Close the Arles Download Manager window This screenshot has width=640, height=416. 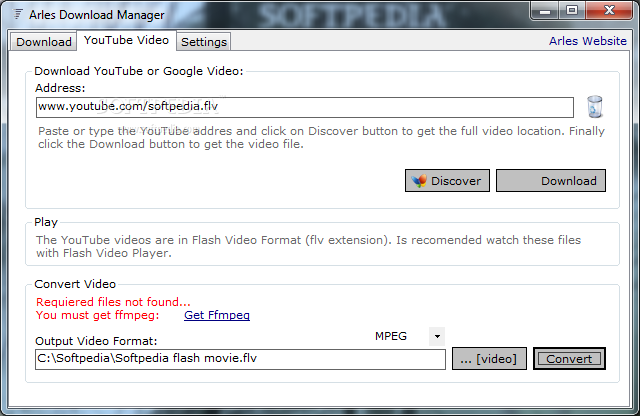(609, 10)
